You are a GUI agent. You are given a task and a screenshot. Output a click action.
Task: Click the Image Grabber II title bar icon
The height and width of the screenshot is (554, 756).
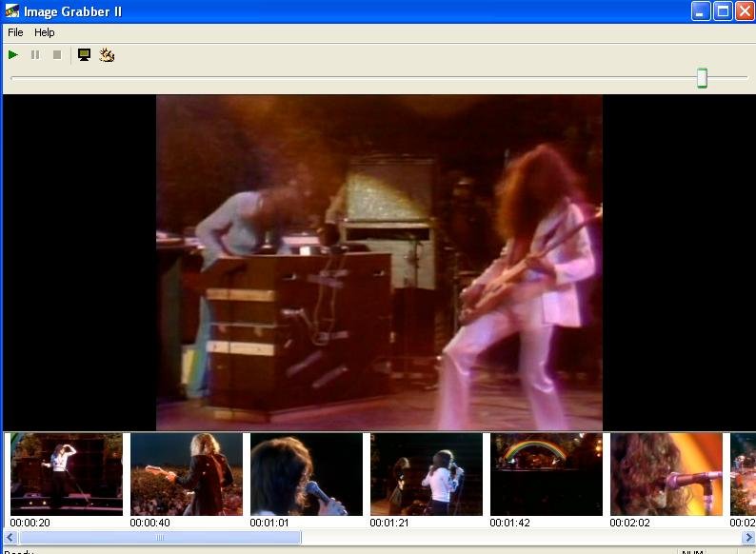pyautogui.click(x=12, y=10)
